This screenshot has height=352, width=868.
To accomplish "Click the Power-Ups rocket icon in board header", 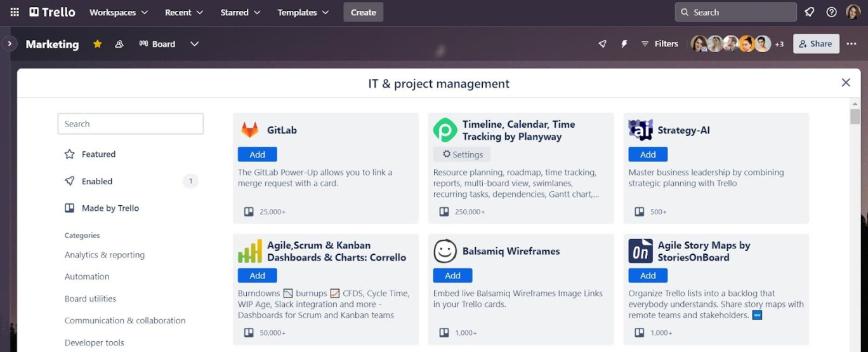I will (602, 44).
